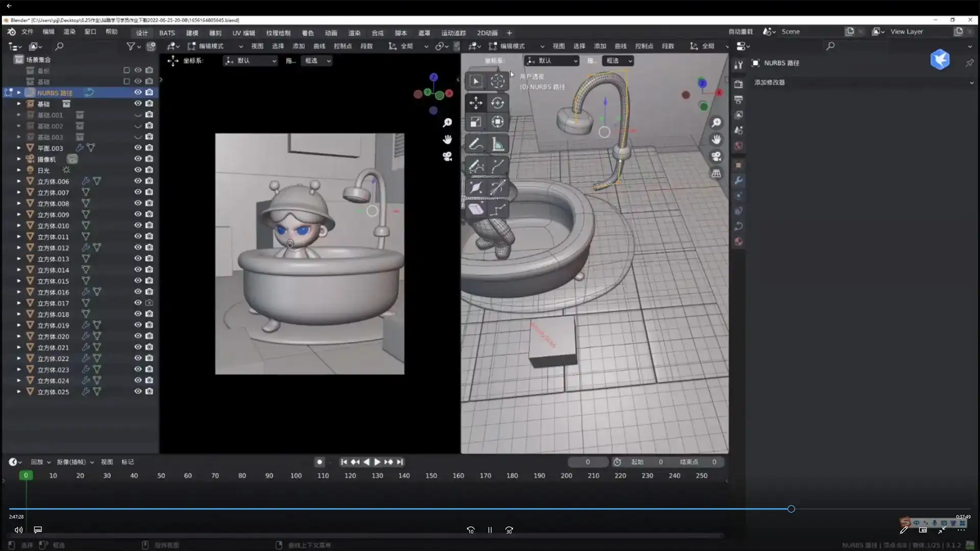Toggle perspective/orthographic grid icon in right viewport
This screenshot has height=551, width=980.
[716, 173]
